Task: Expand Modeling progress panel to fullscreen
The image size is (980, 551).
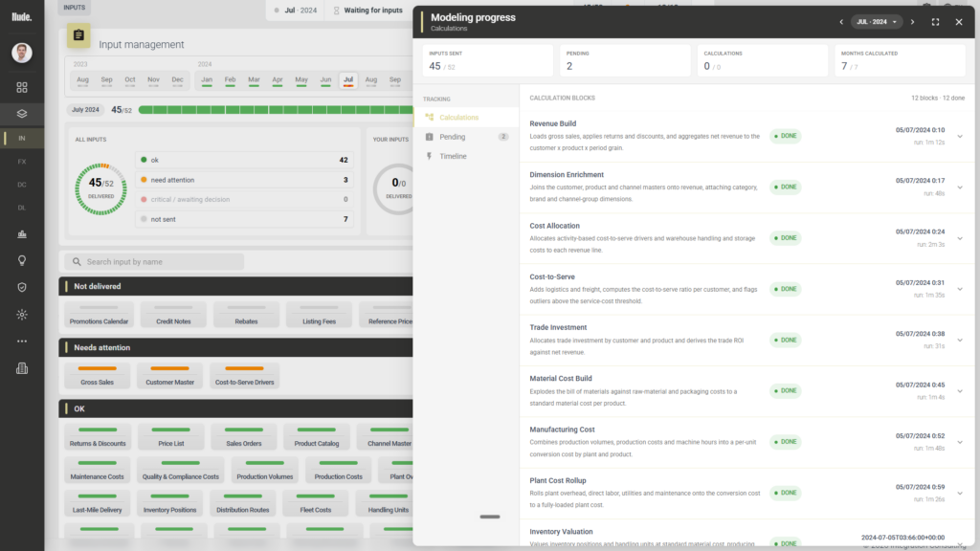Action: (x=936, y=22)
